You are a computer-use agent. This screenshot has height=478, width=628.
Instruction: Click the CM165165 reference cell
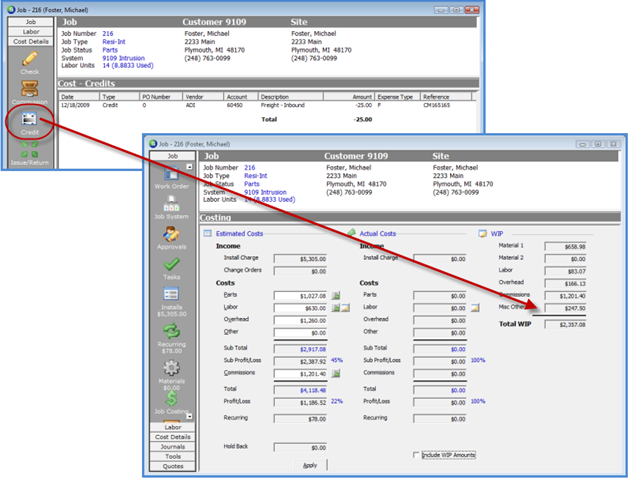[437, 105]
